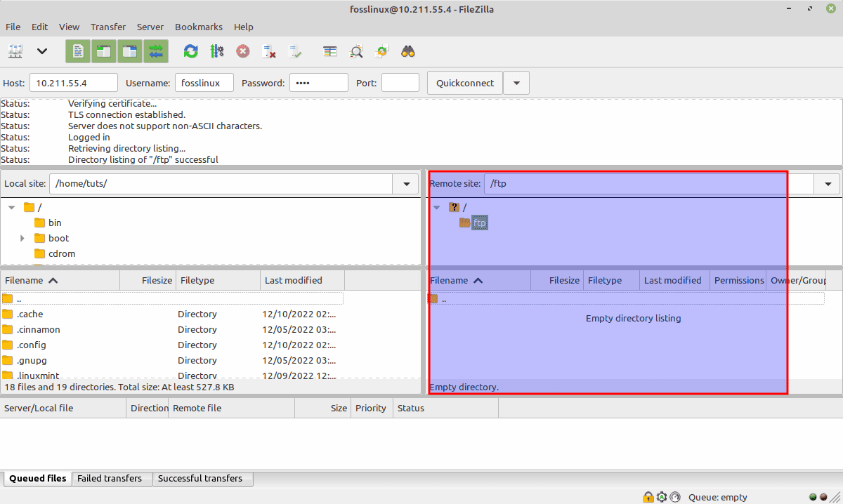
Task: Select the ftp folder on remote site
Action: [480, 223]
